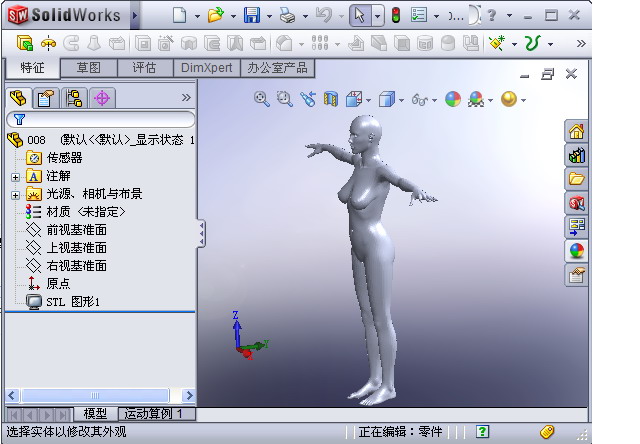The height and width of the screenshot is (444, 640).
Task: Expand more manager panel tabs
Action: point(186,98)
